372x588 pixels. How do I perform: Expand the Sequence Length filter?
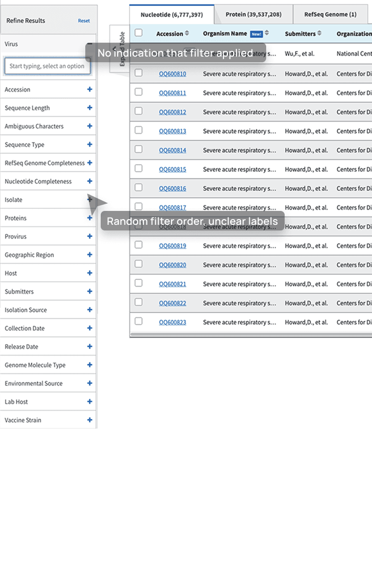click(x=89, y=108)
